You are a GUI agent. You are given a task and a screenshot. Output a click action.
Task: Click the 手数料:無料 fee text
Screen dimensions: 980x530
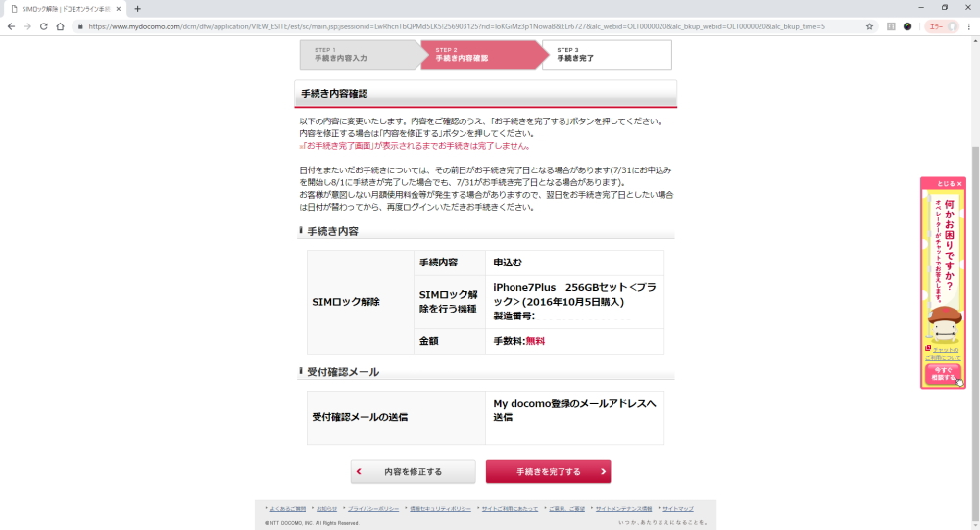(518, 341)
